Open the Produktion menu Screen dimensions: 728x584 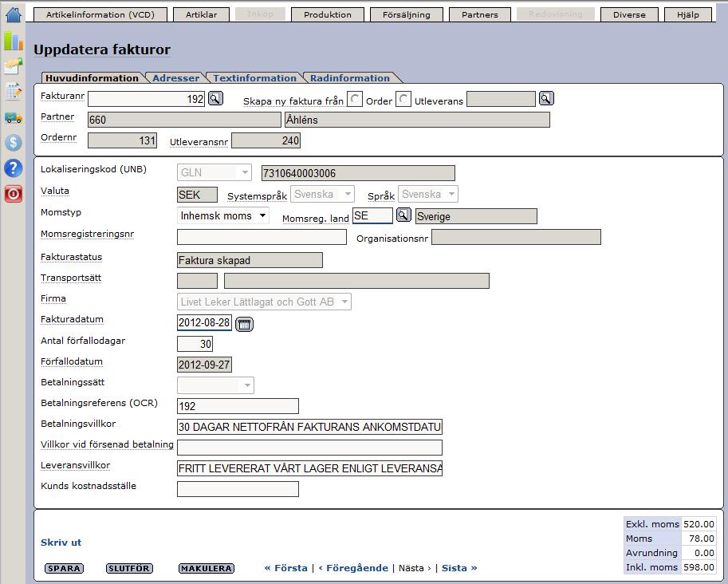pyautogui.click(x=328, y=14)
